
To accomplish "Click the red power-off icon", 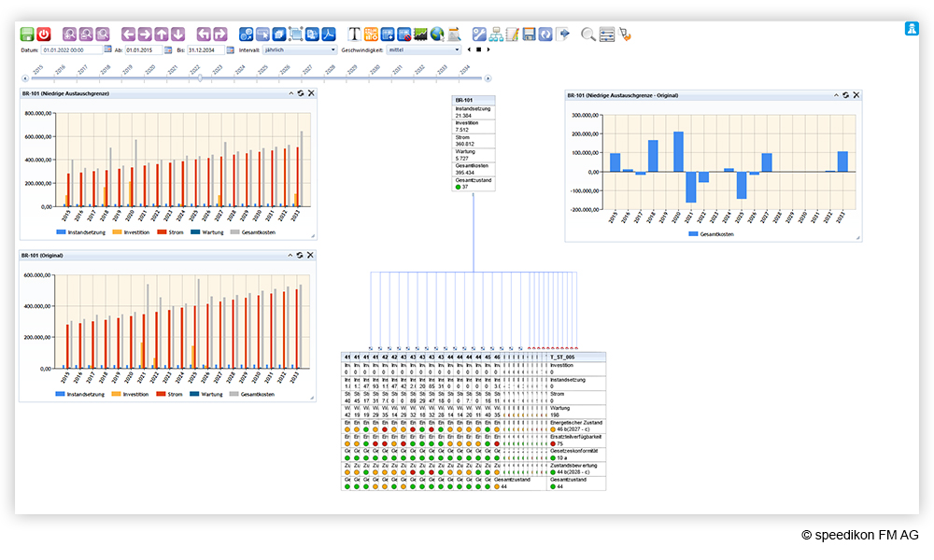I will (x=44, y=35).
